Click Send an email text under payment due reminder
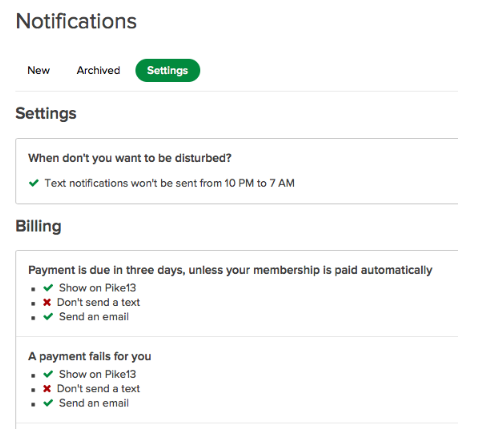This screenshot has height=445, width=487. (94, 316)
